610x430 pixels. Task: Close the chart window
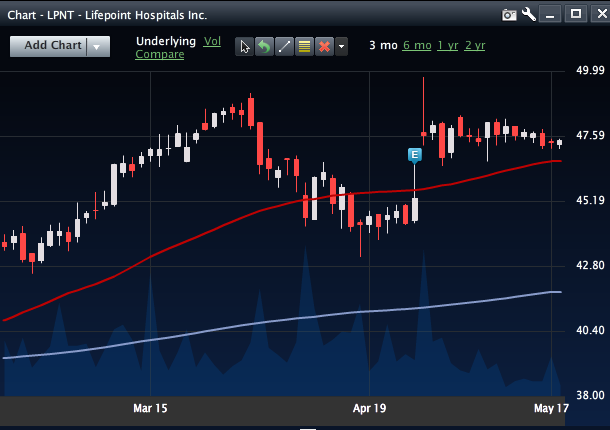click(601, 14)
